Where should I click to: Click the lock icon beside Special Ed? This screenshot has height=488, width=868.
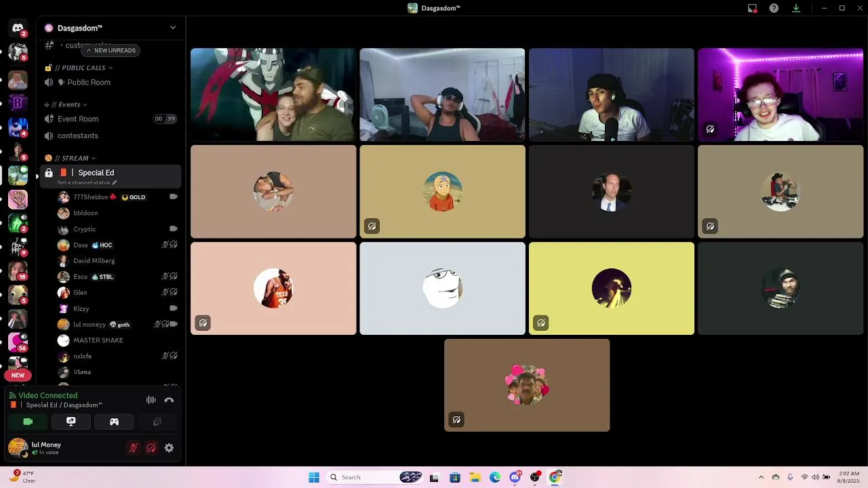click(49, 173)
